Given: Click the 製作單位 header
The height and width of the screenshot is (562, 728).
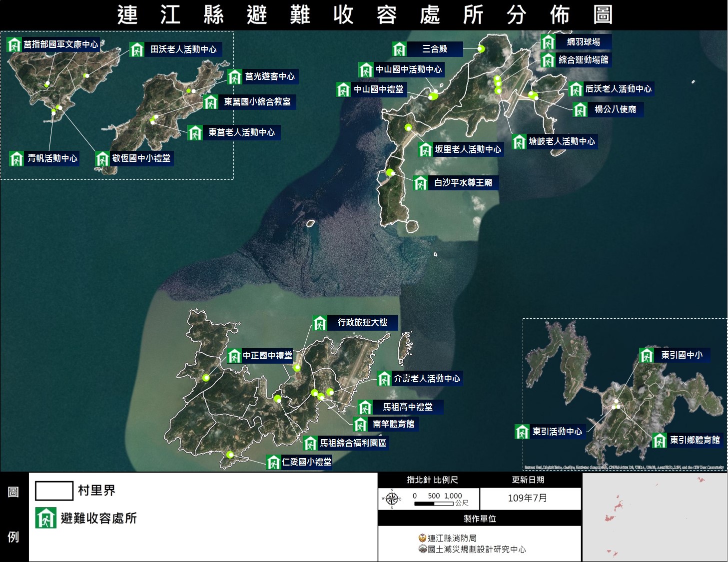Looking at the screenshot, I should pos(480,519).
